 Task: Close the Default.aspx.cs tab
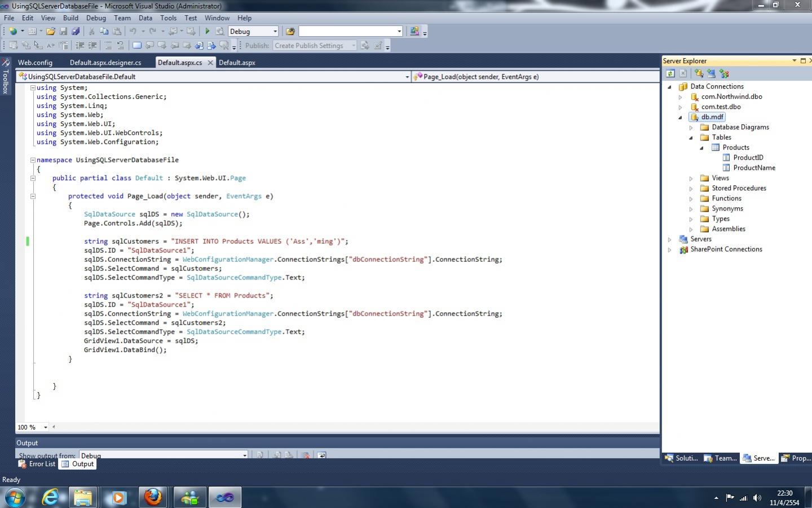210,63
